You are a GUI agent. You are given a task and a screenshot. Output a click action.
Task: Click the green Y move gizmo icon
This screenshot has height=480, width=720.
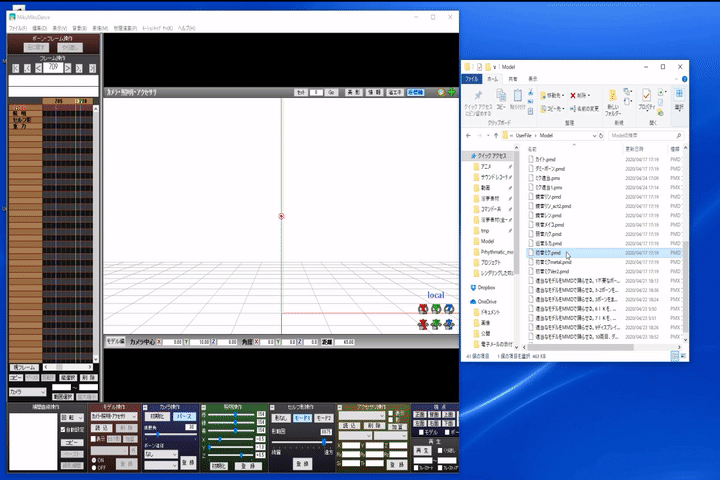coord(436,324)
